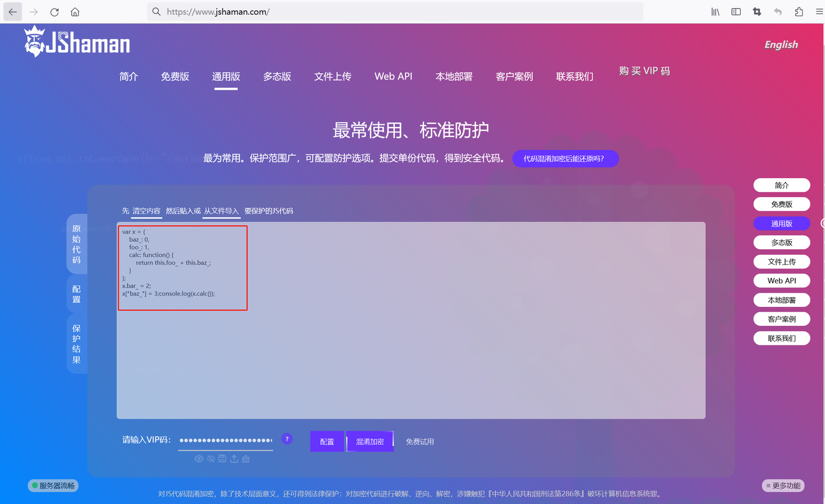Switch to the 保护结果 side panel
This screenshot has width=825, height=504.
pyautogui.click(x=77, y=343)
